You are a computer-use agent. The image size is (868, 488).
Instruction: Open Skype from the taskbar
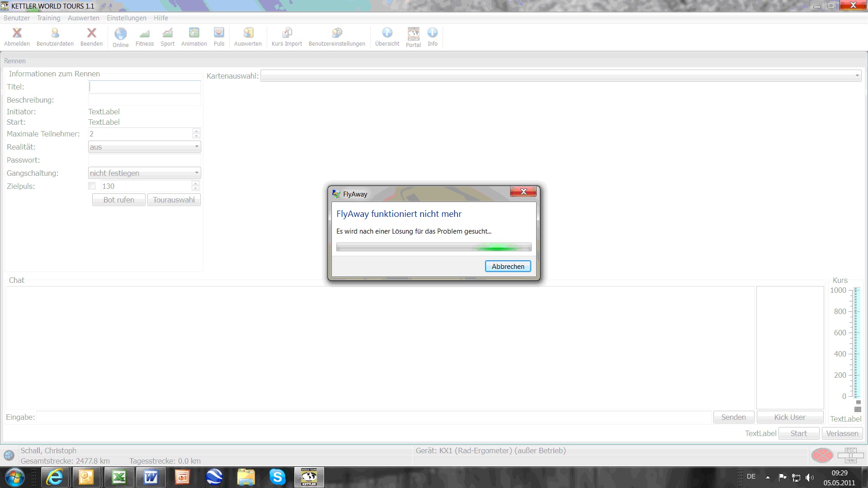[277, 477]
